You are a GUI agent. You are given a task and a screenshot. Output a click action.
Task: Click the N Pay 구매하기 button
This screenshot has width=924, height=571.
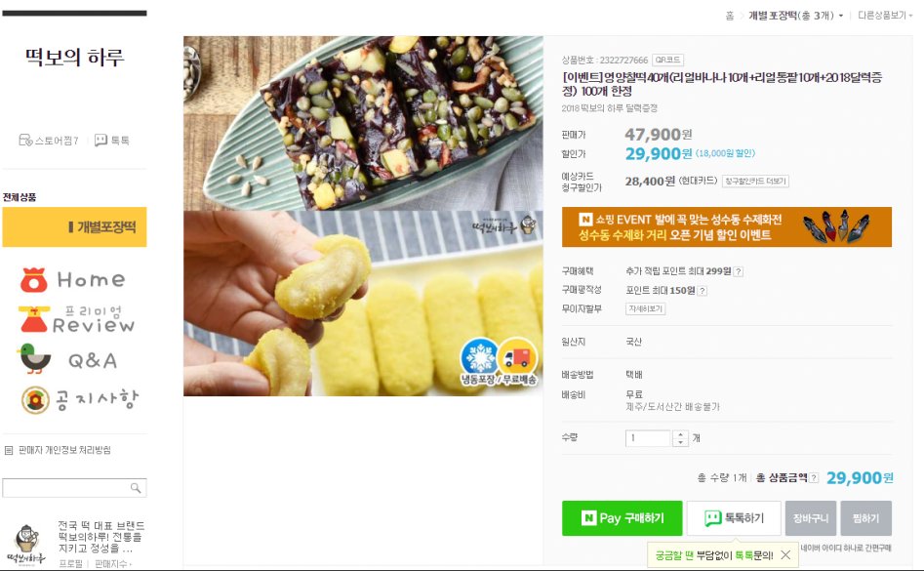623,518
